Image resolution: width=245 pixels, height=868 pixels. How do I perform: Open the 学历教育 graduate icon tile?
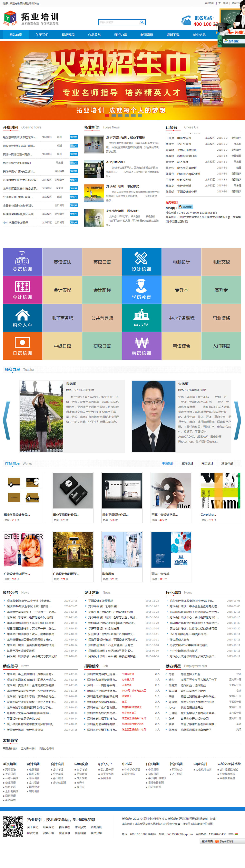141,290
